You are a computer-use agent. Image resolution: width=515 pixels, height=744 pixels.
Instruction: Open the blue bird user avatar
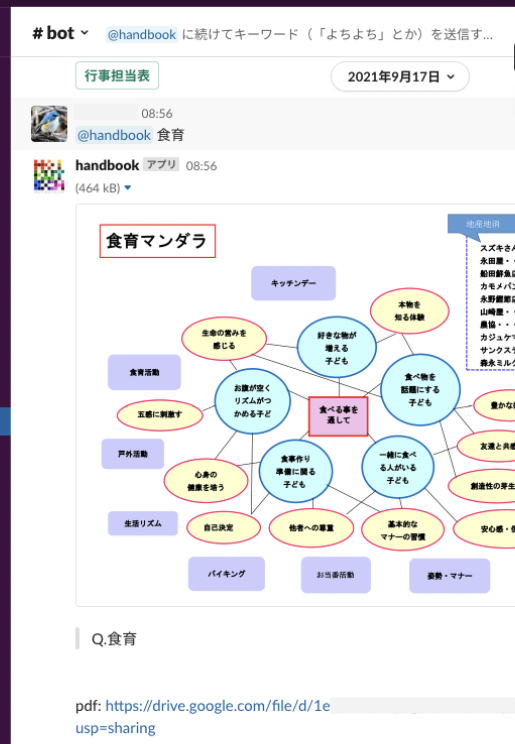pyautogui.click(x=49, y=123)
